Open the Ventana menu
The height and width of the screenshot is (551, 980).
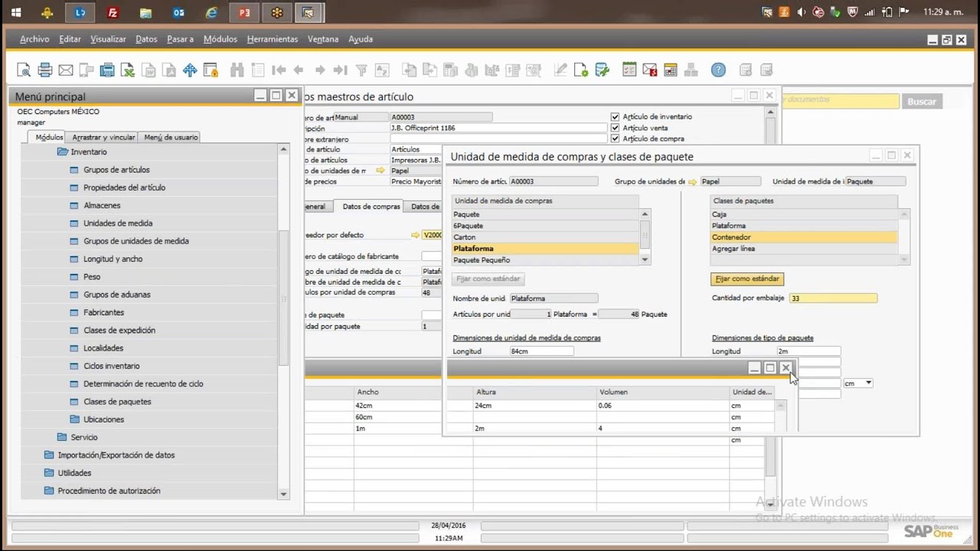click(x=323, y=39)
